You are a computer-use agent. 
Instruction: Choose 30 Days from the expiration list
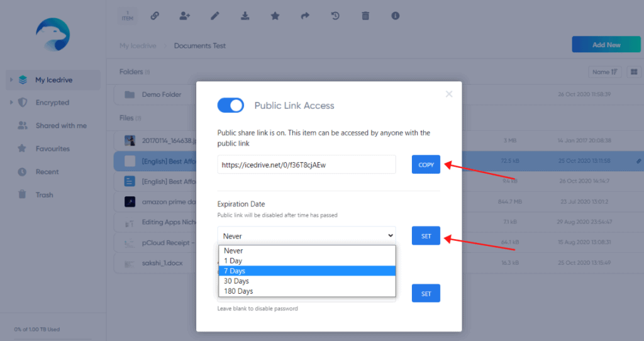tap(307, 281)
